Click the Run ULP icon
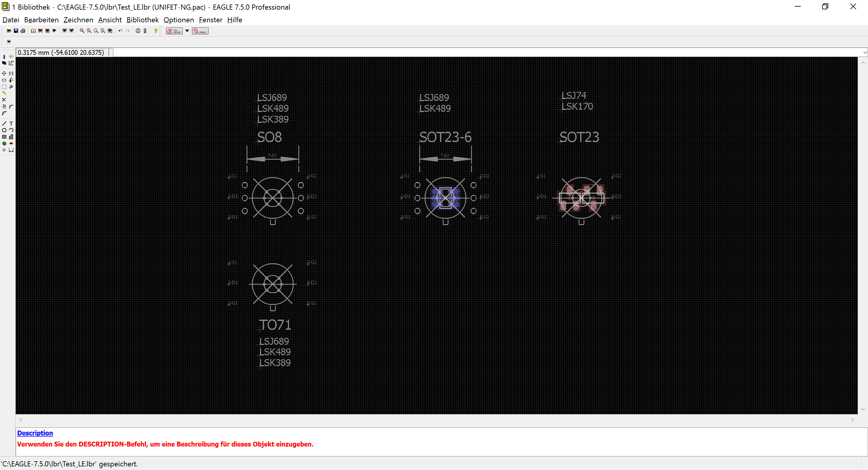Viewport: 868px width, 470px height. (71, 31)
